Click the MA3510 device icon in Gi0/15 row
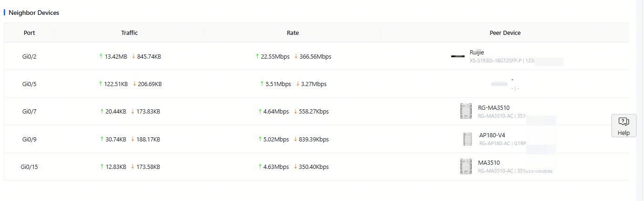 click(x=466, y=167)
